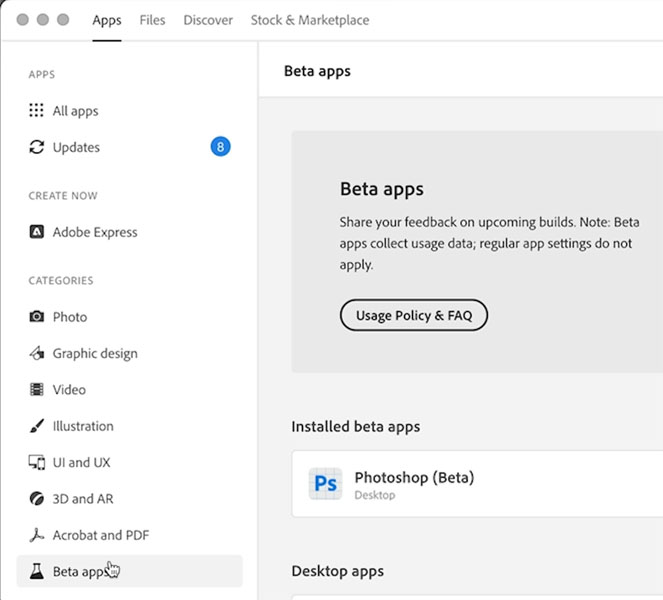The height and width of the screenshot is (600, 663).
Task: Click the Acrobat and PDF icon
Action: [36, 535]
